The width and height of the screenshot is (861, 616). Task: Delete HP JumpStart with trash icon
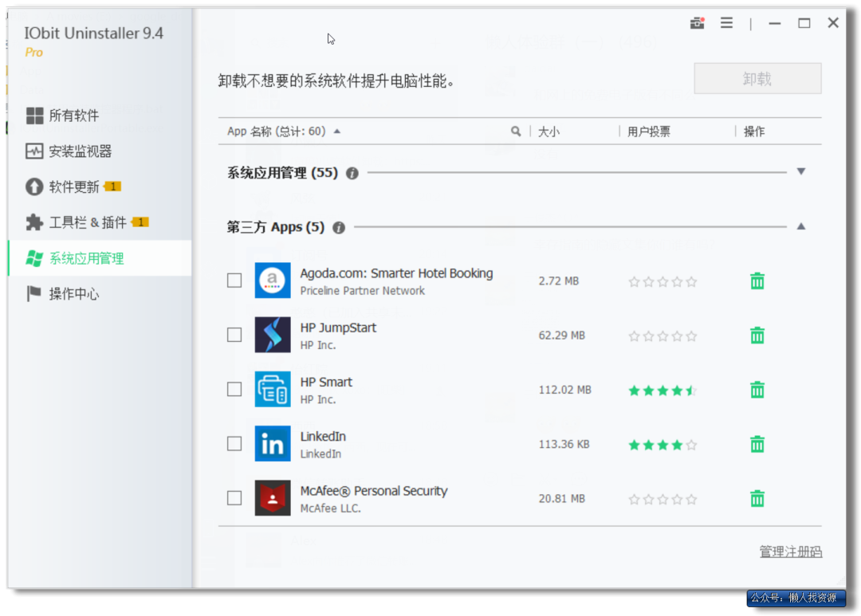tap(757, 335)
